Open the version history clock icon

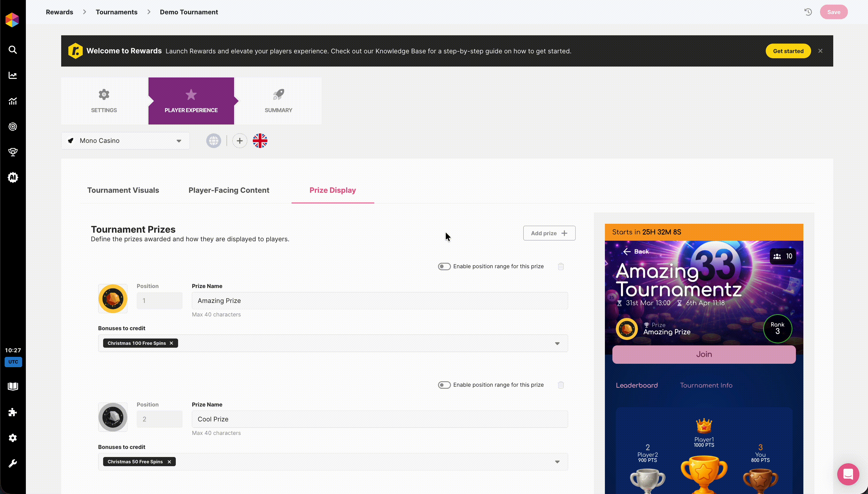click(x=808, y=12)
